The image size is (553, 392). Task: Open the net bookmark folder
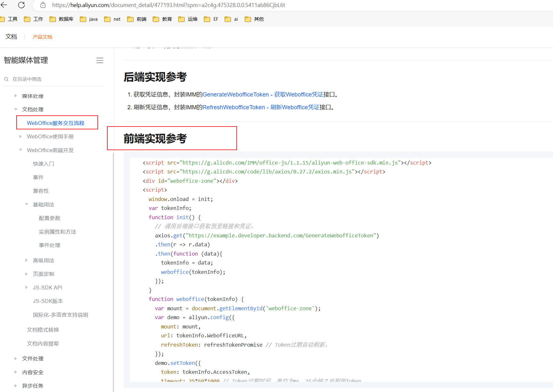[112, 19]
